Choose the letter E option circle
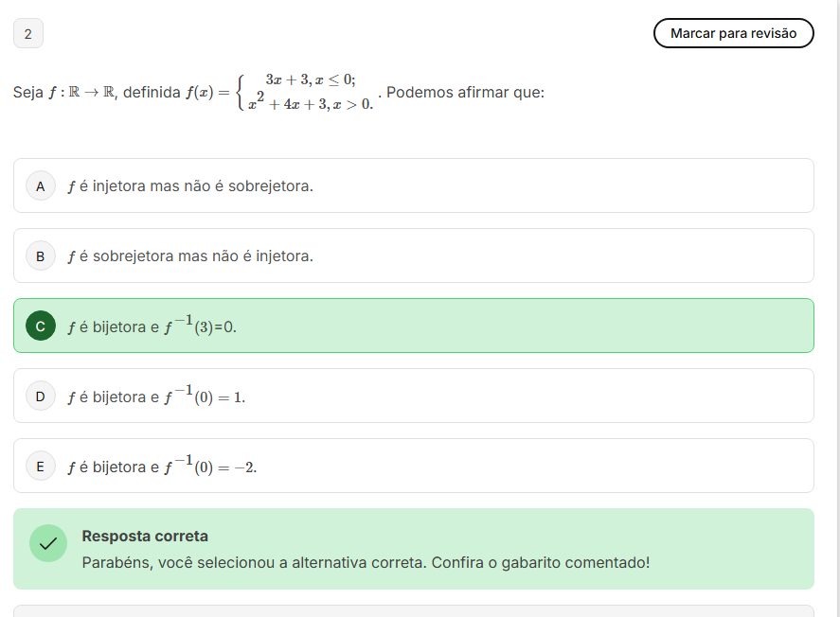840x617 pixels. pyautogui.click(x=40, y=467)
